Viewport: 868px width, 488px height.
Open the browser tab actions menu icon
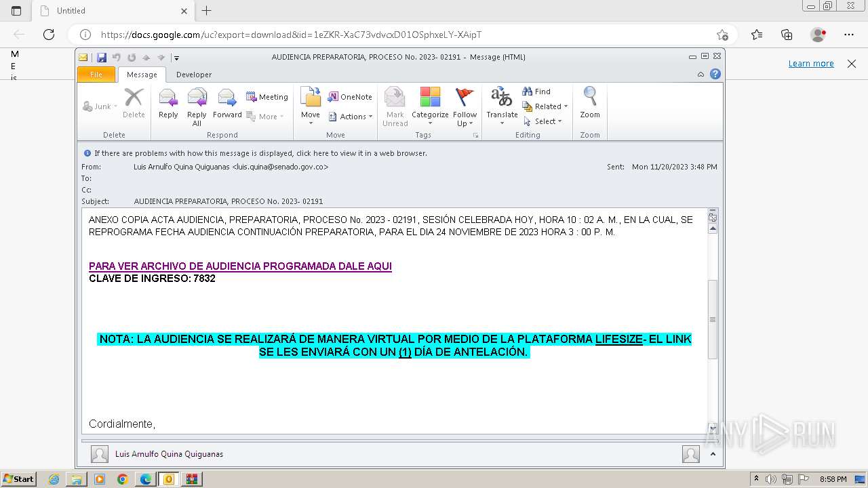pos(16,11)
